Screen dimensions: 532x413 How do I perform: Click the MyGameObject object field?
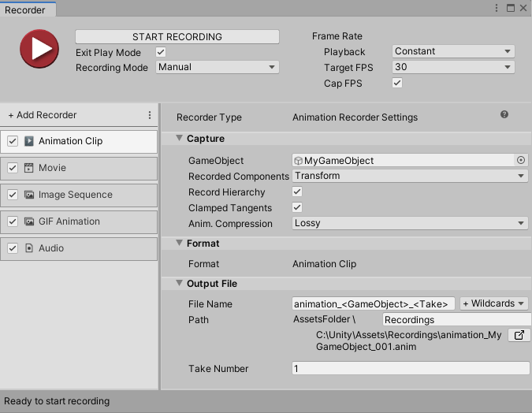point(403,160)
